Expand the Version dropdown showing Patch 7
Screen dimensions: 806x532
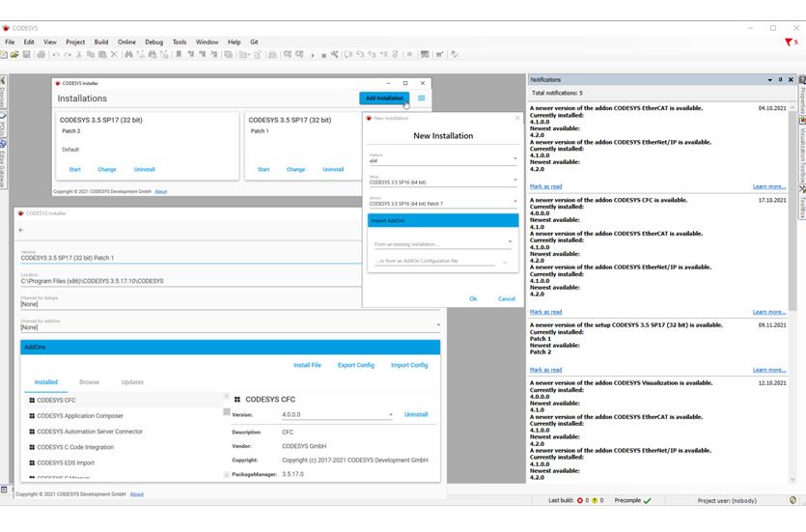(515, 202)
